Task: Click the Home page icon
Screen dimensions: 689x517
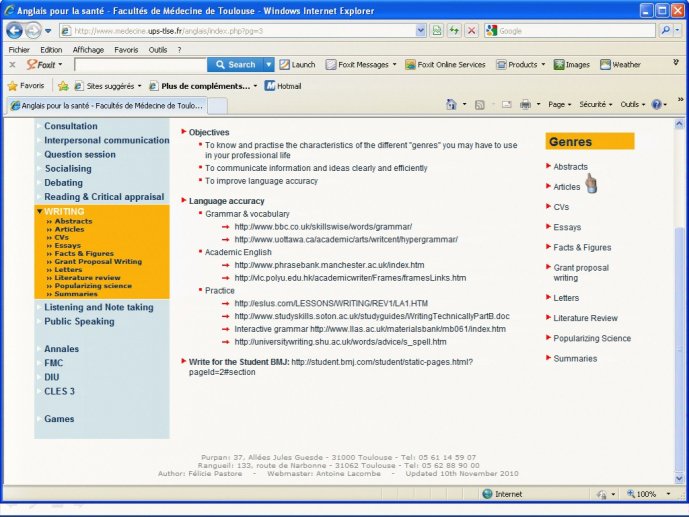Action: tap(451, 105)
